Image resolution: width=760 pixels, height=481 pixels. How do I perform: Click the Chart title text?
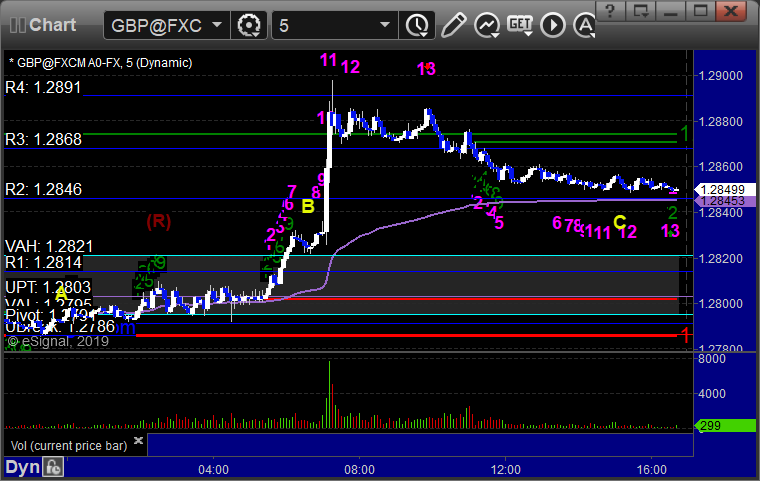pos(52,25)
